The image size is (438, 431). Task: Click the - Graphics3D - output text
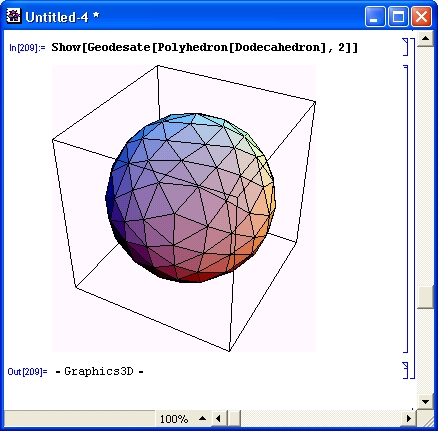click(x=99, y=371)
